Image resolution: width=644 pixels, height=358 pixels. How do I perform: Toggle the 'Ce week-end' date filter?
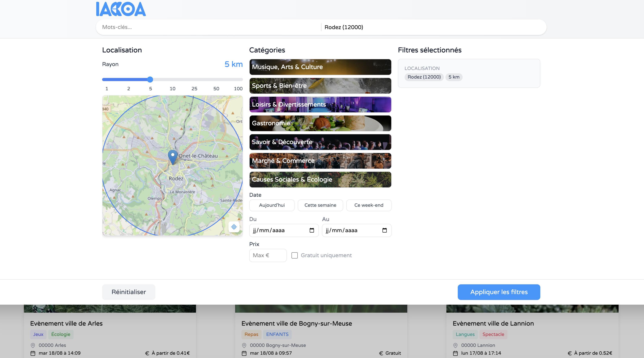[369, 205]
